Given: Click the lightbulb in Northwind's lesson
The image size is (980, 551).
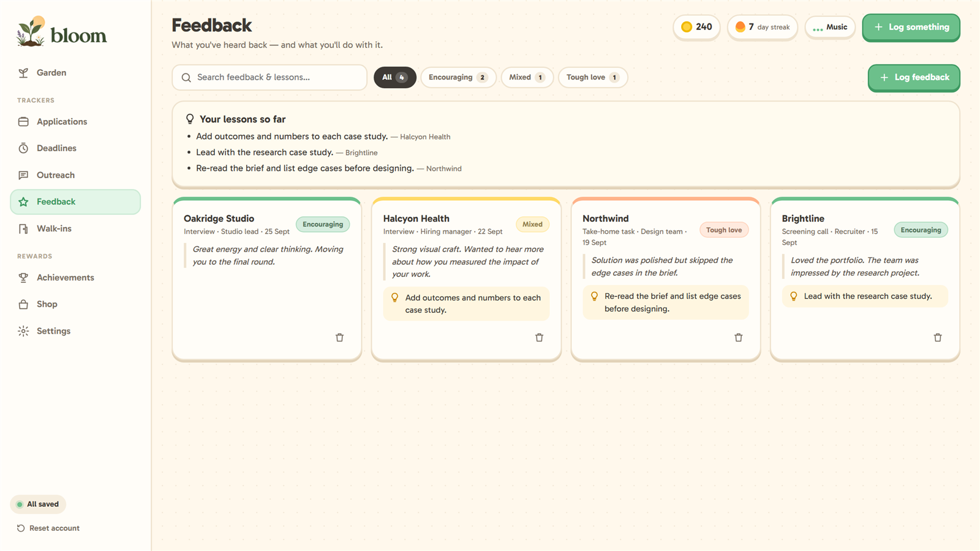Looking at the screenshot, I should (594, 296).
